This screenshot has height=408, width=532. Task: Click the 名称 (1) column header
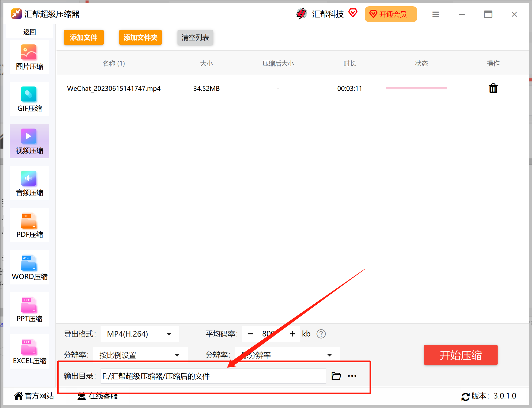coord(114,63)
